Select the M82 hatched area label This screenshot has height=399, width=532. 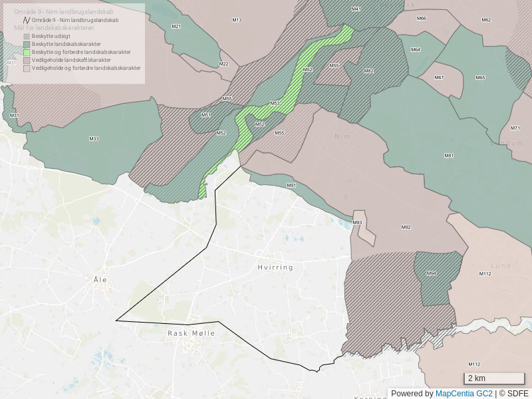pyautogui.click(x=368, y=71)
